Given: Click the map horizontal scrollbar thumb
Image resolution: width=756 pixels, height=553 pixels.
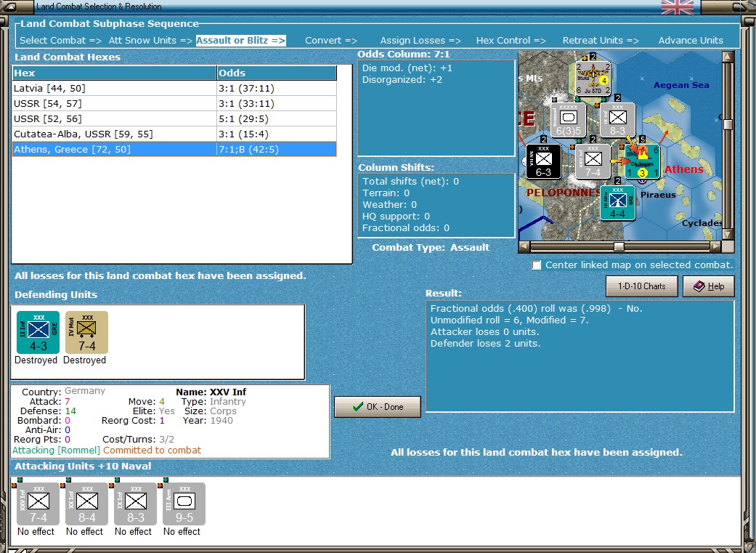Looking at the screenshot, I should (619, 246).
